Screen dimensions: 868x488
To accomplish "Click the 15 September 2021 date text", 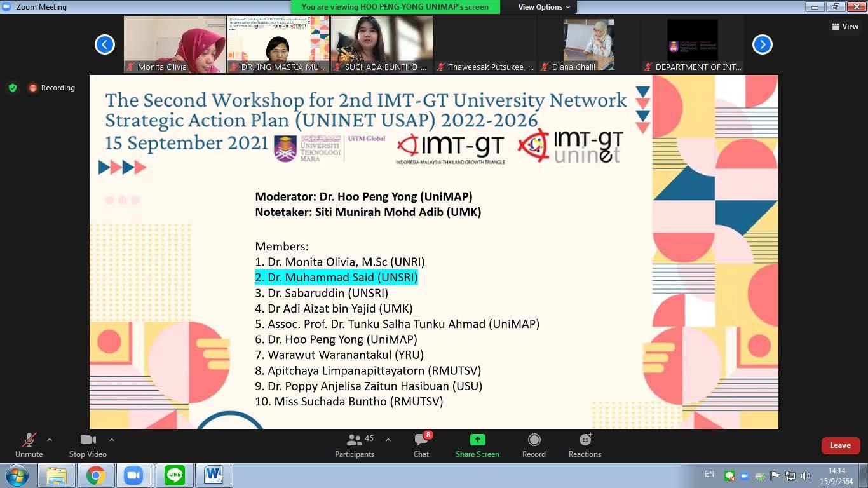I will point(187,143).
